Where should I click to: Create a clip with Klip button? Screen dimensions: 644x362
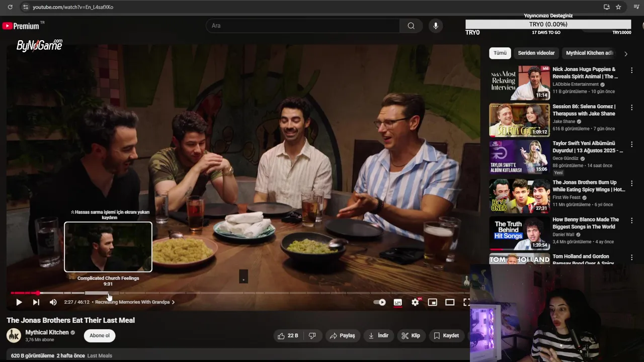coord(411,335)
